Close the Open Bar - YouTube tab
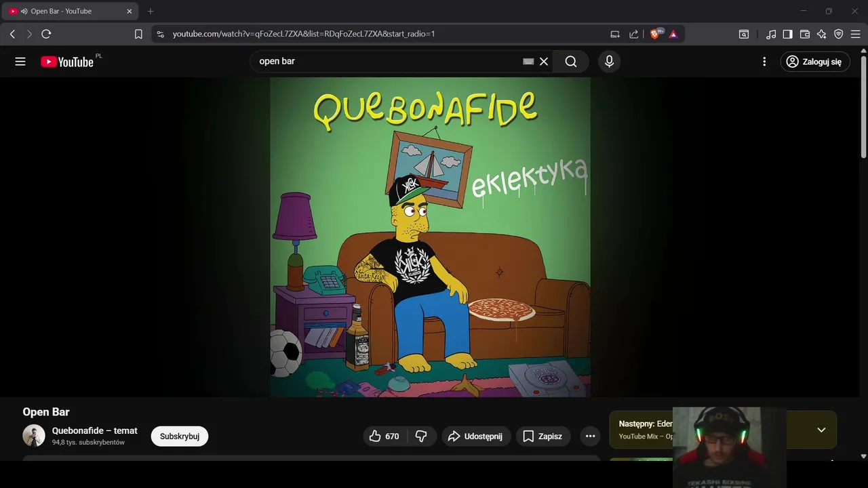Image resolution: width=868 pixels, height=488 pixels. 129,12
